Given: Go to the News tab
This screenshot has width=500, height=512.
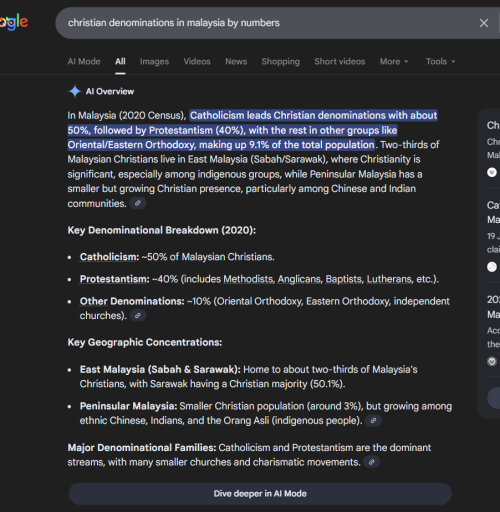Looking at the screenshot, I should (x=236, y=61).
